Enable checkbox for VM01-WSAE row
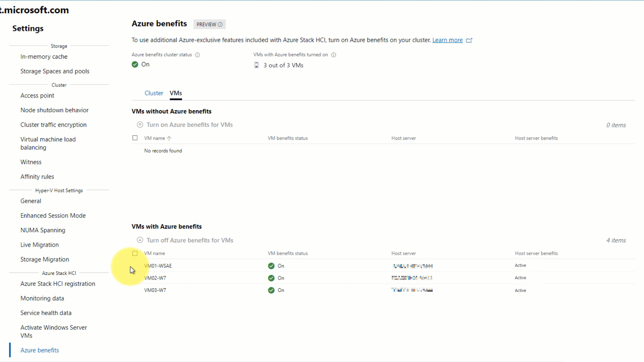This screenshot has height=362, width=644. point(135,265)
